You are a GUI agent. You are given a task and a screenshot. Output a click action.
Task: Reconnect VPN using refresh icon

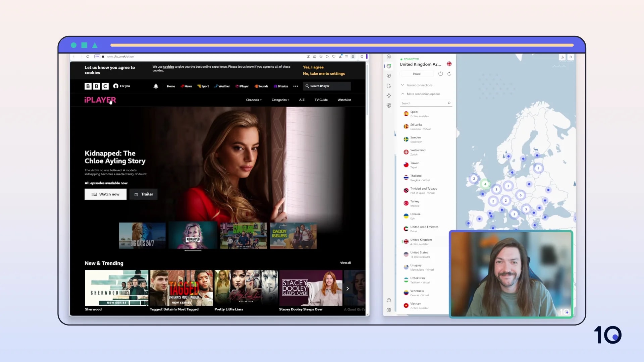click(x=449, y=74)
